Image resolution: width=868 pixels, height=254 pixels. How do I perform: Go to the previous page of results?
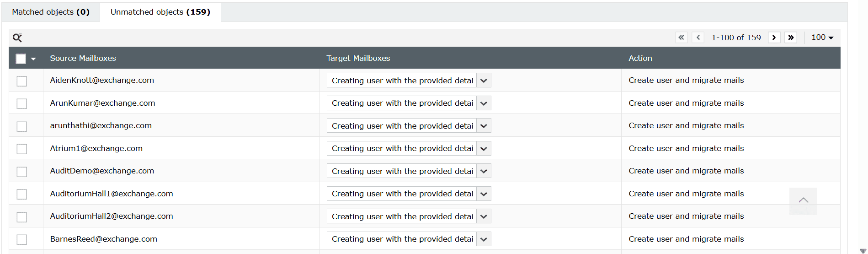pos(698,38)
